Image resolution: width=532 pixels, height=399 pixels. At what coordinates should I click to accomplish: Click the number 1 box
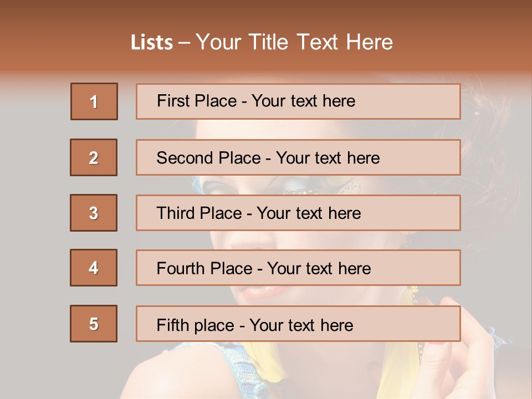[x=94, y=101]
